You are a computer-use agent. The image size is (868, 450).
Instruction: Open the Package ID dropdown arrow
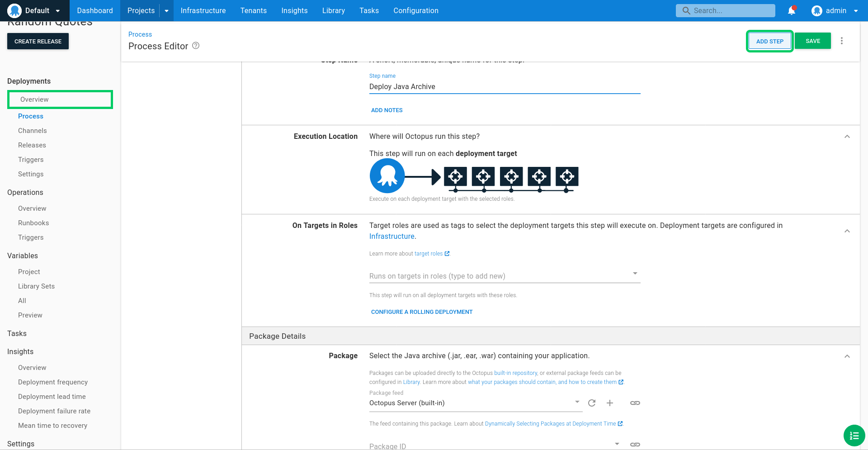617,444
